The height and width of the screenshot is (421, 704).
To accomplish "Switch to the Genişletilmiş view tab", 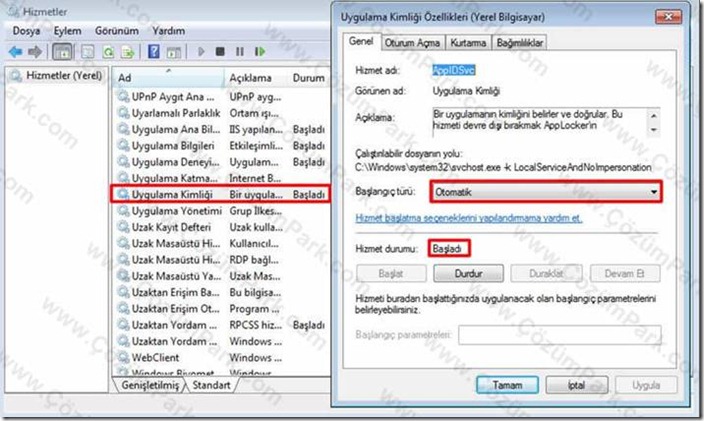I will click(150, 385).
